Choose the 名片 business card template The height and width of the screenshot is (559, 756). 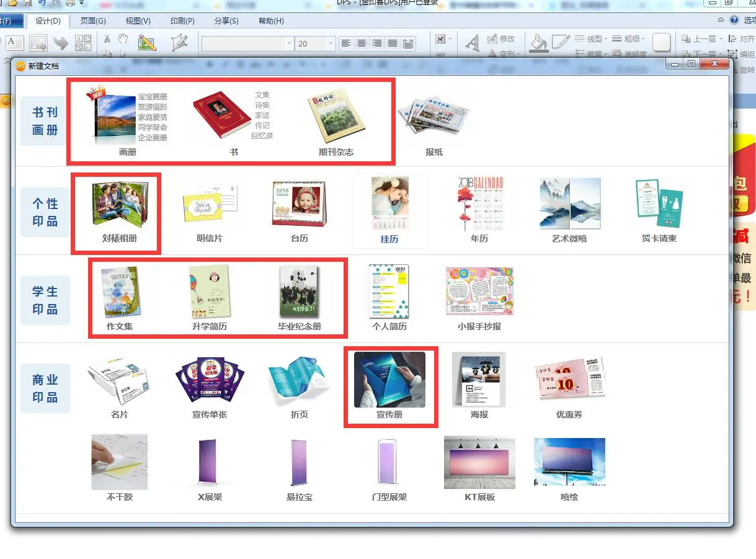[120, 387]
